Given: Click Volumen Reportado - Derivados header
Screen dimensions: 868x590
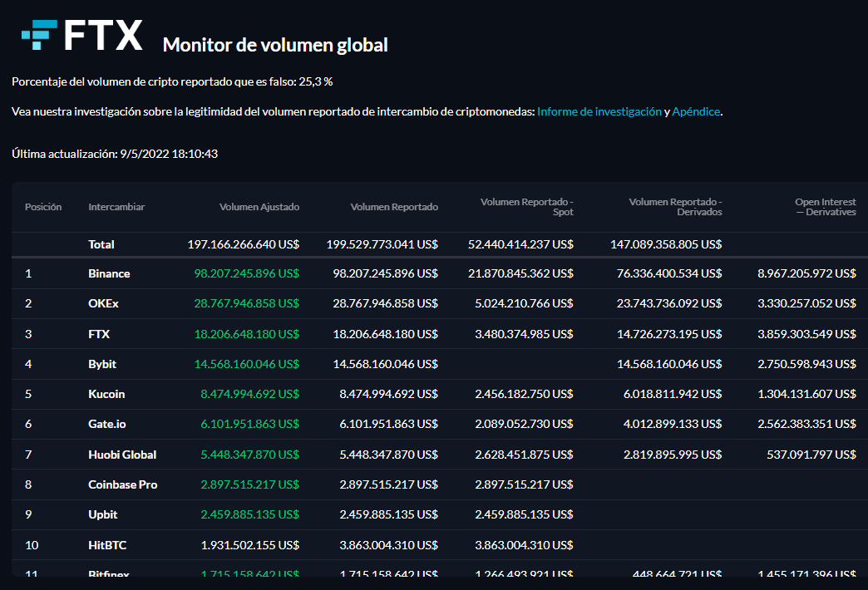Looking at the screenshot, I should (x=675, y=207).
